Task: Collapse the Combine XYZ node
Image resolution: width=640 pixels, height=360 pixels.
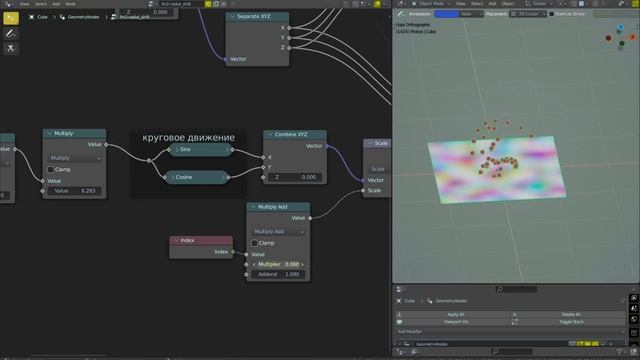Action: [x=270, y=134]
